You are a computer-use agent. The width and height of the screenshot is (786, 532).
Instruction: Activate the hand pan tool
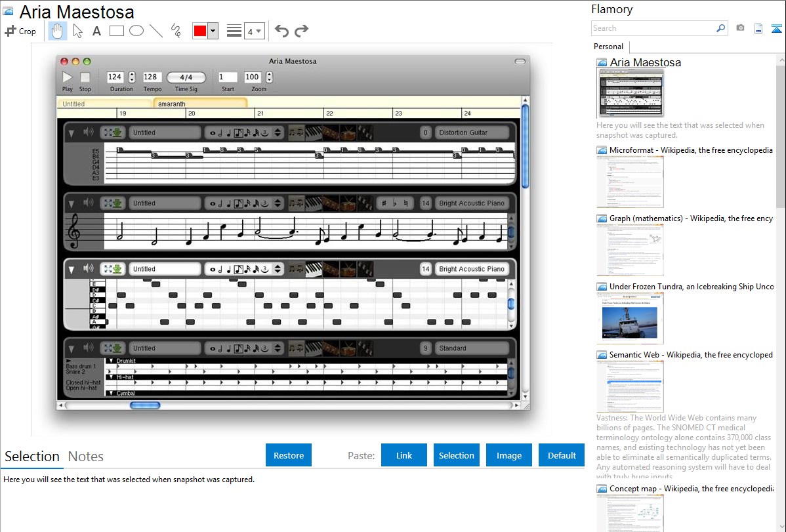[x=58, y=31]
